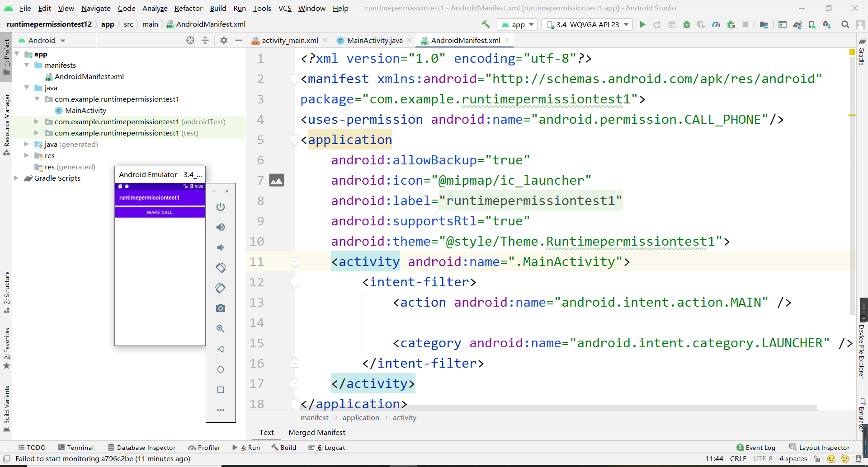
Task: Click MAKE CALL button in emulator
Action: (160, 212)
